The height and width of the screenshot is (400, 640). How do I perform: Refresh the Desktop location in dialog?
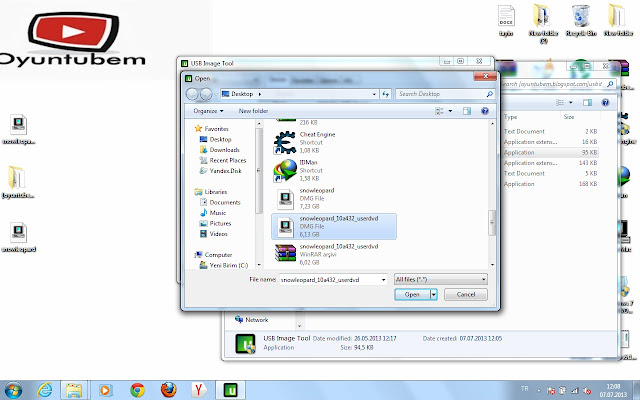coord(386,94)
